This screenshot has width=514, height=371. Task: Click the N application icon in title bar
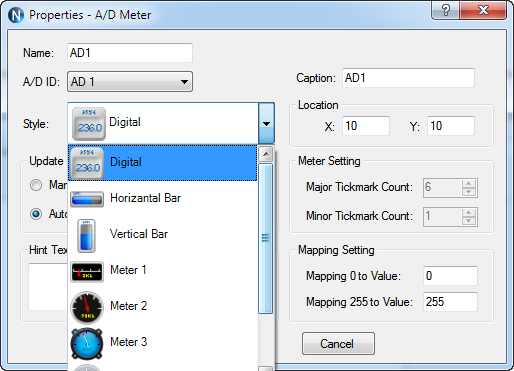click(x=16, y=15)
